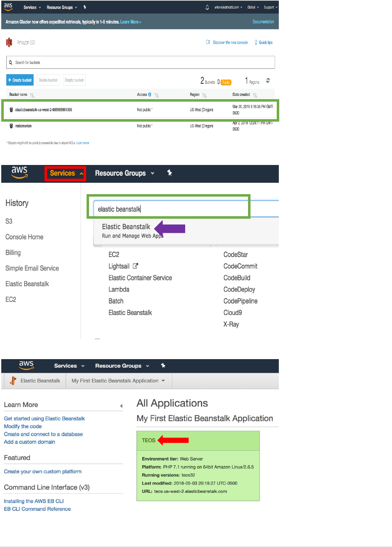Image resolution: width=392 pixels, height=547 pixels.
Task: Sort buckets using the Region column sort icon
Action: click(x=204, y=95)
